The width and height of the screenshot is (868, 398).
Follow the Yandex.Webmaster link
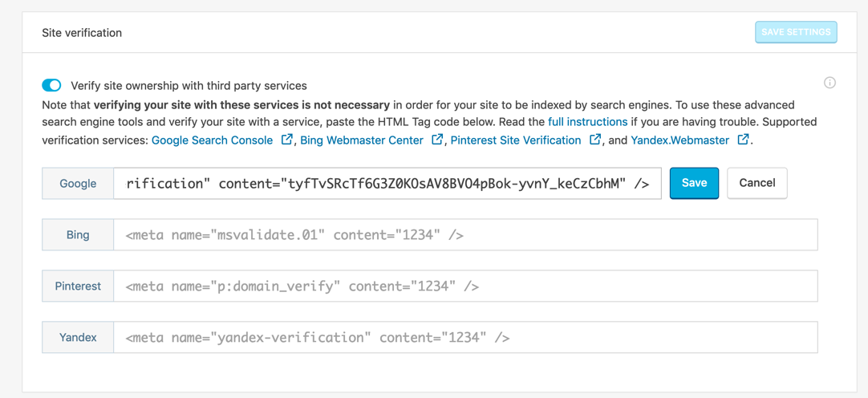[x=679, y=140]
